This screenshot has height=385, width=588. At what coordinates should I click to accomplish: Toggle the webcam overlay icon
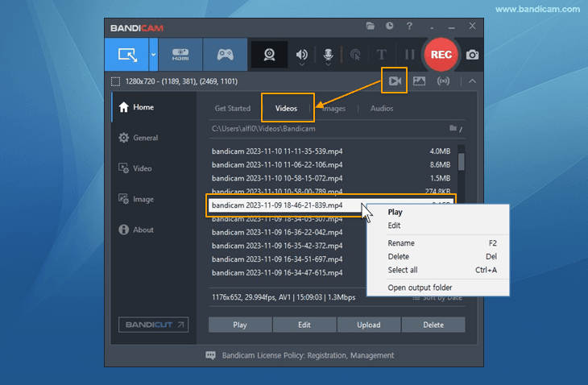[269, 55]
